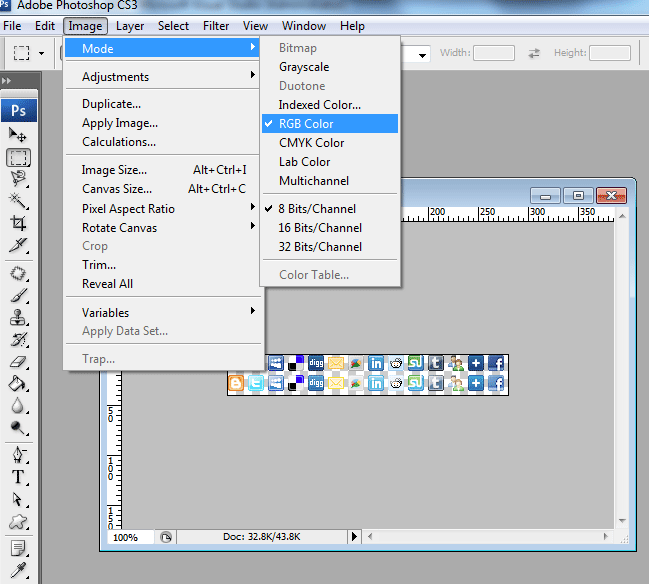Select the Crop tool in toolbox
This screenshot has height=584, width=649.
pos(18,223)
